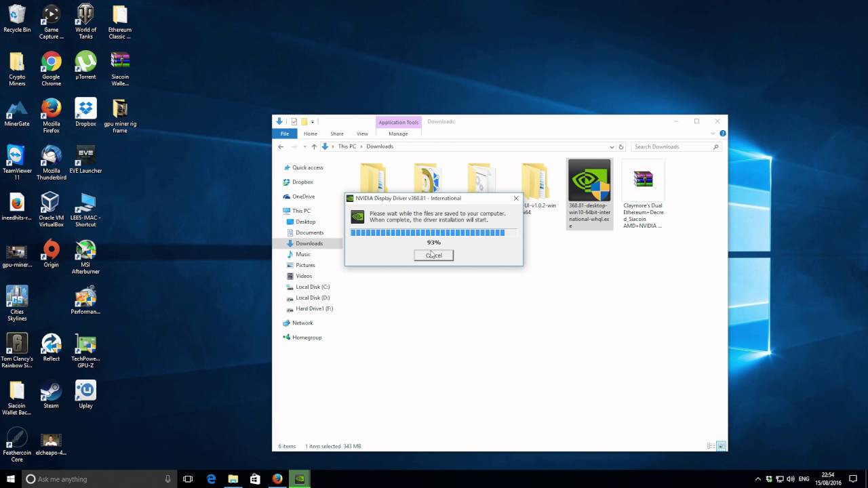Image resolution: width=868 pixels, height=488 pixels.
Task: Select OneDrive in navigation pane
Action: tap(303, 197)
